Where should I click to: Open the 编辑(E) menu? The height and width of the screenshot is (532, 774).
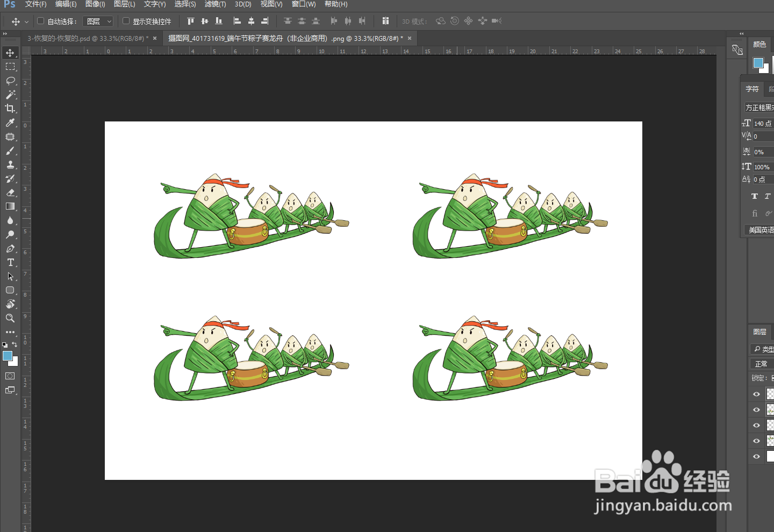(66, 4)
